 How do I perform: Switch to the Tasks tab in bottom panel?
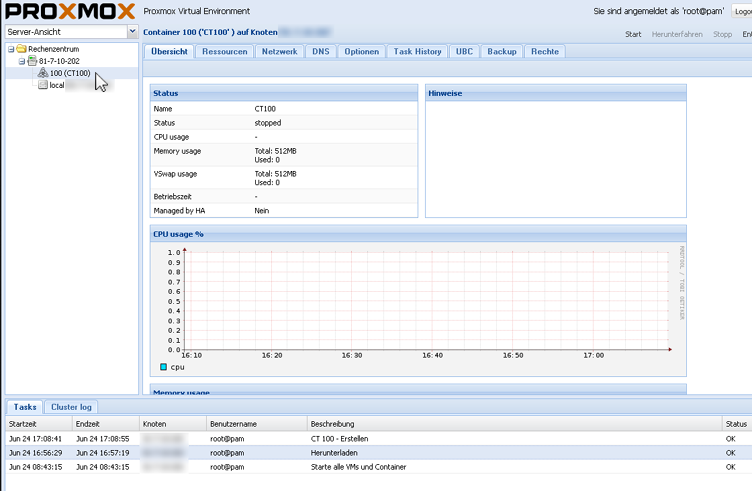pos(25,407)
